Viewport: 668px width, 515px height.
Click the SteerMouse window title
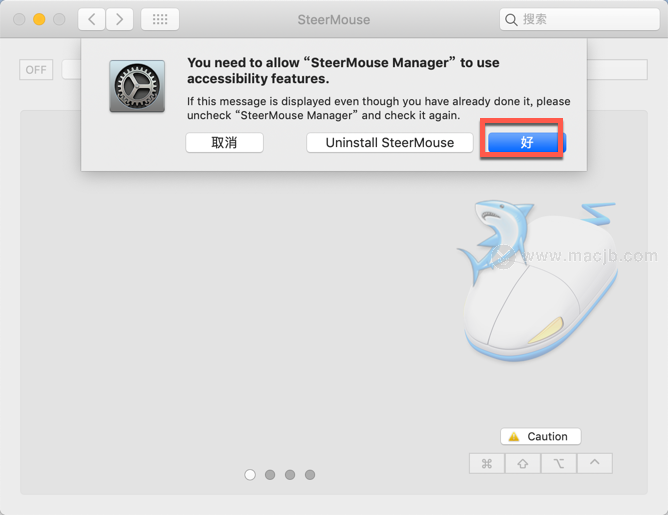[334, 20]
